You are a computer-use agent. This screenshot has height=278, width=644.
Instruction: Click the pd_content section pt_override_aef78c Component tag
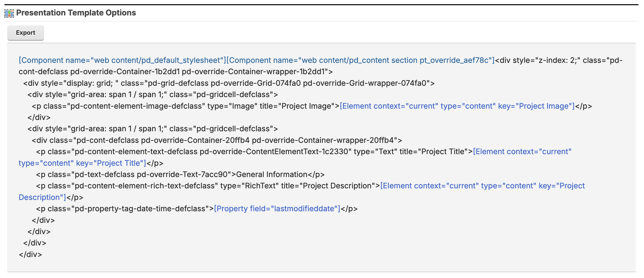point(360,60)
